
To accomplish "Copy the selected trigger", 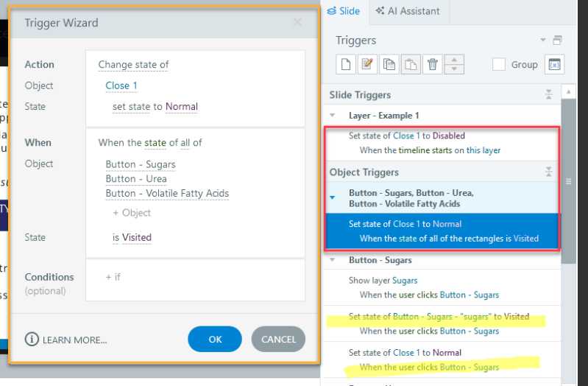I will click(389, 65).
